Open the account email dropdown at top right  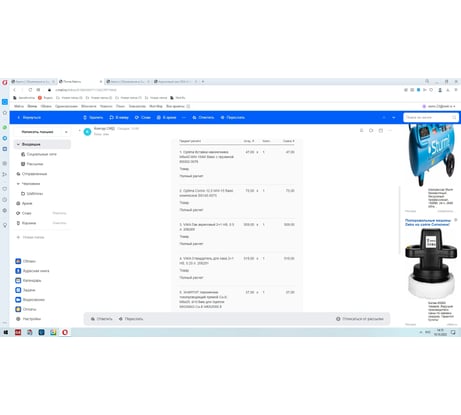tap(439, 106)
